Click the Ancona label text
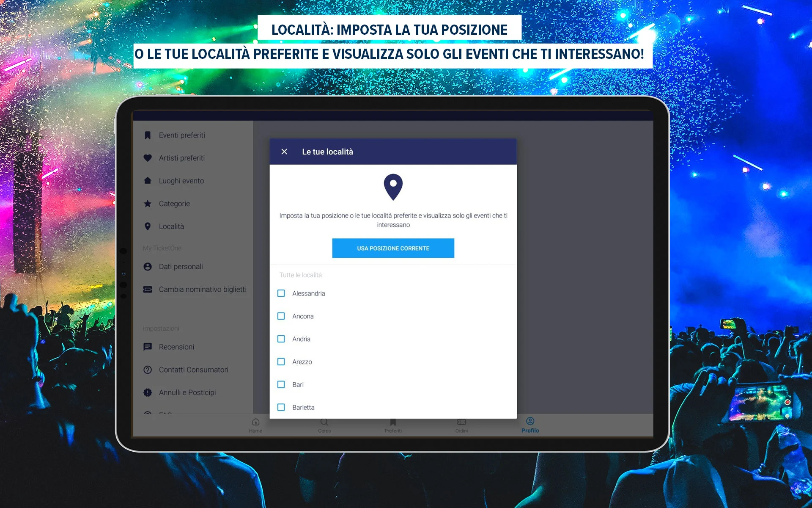812x508 pixels. coord(303,316)
